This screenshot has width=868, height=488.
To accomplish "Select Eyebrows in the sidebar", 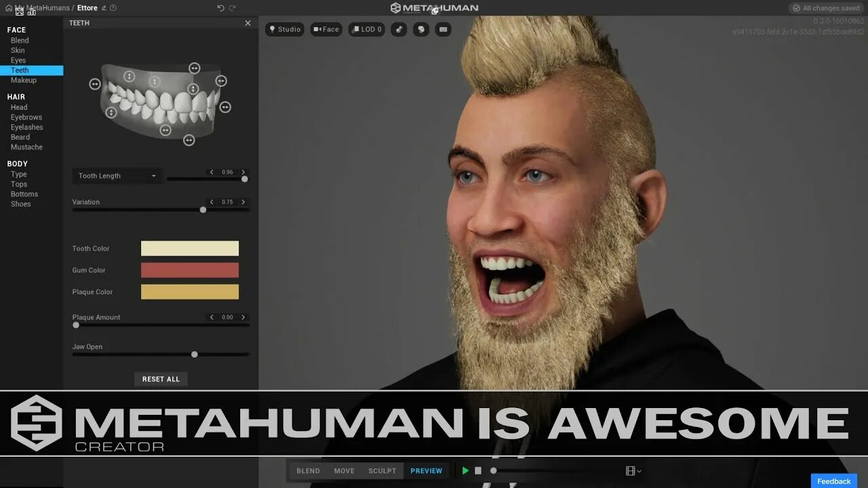I will pos(26,117).
